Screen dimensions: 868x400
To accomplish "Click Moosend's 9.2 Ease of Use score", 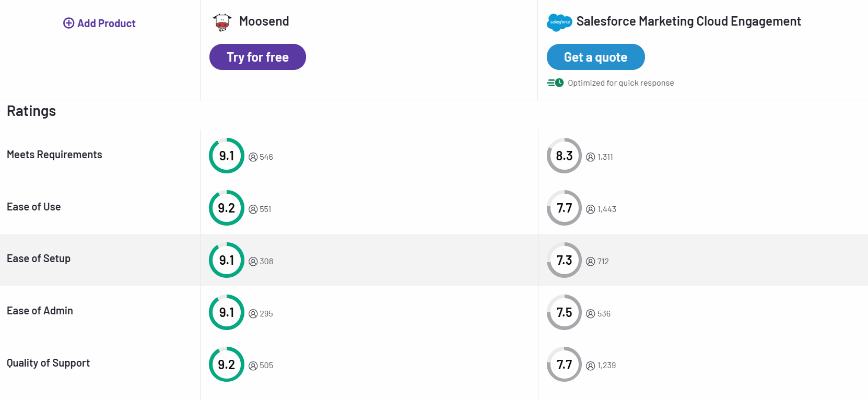I will (x=226, y=207).
